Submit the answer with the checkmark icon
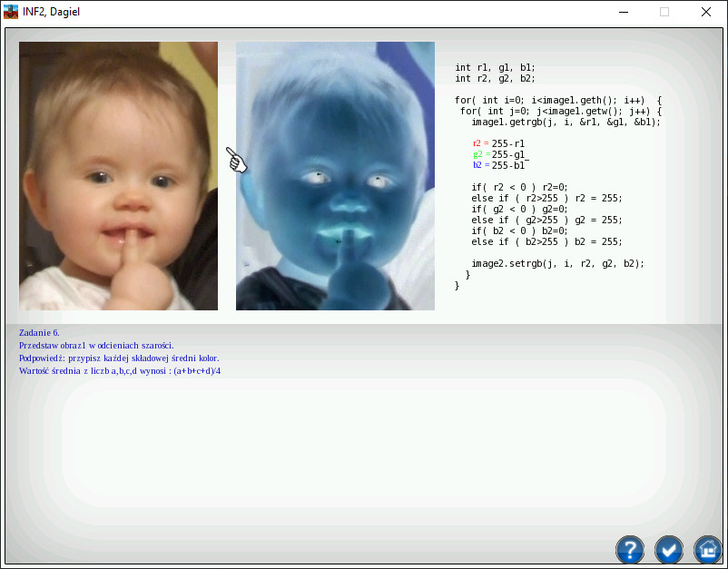728x569 pixels. tap(669, 550)
